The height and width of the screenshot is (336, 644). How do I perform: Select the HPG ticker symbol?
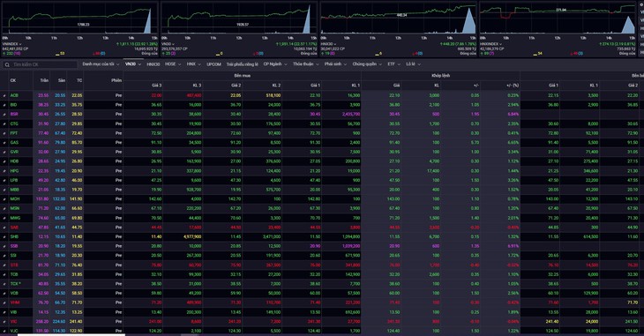(14, 171)
